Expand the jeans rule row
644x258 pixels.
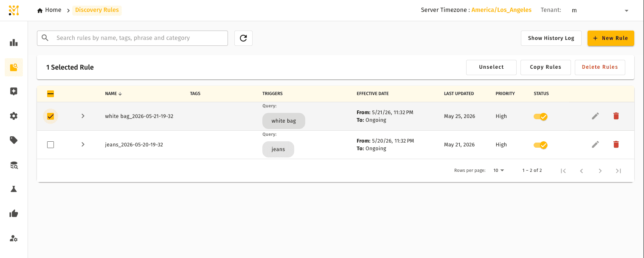click(x=83, y=144)
